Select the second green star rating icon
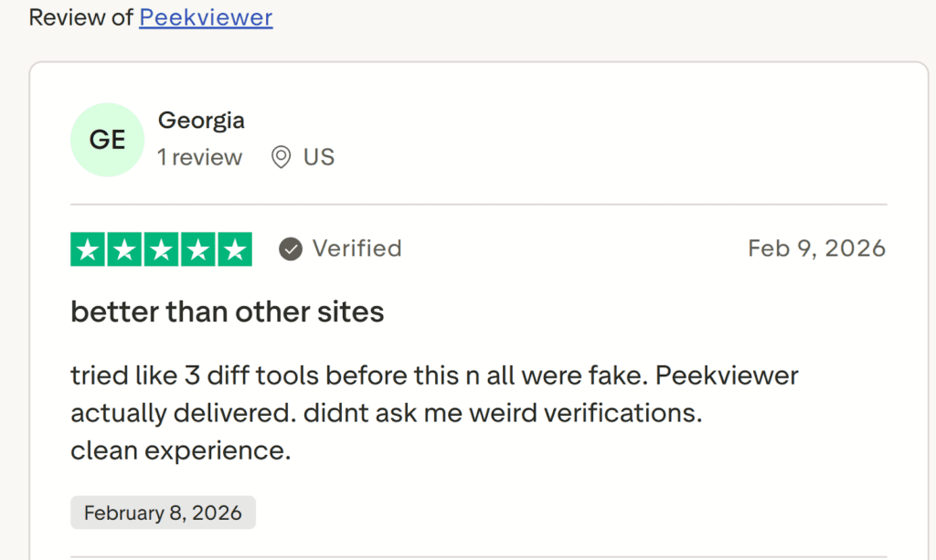The width and height of the screenshot is (936, 560). pos(124,248)
